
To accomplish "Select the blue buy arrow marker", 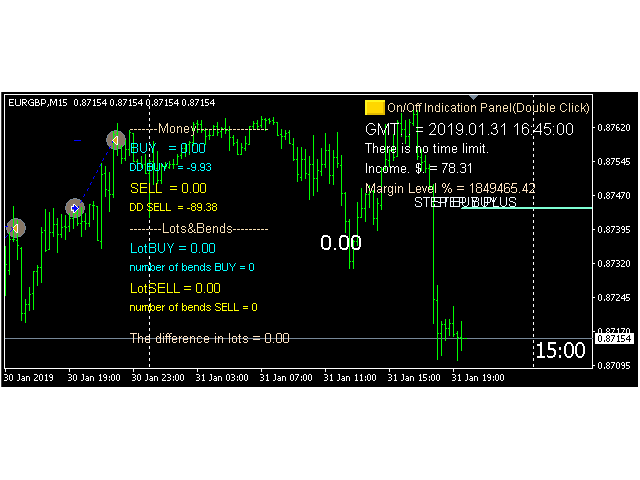I will click(x=75, y=208).
